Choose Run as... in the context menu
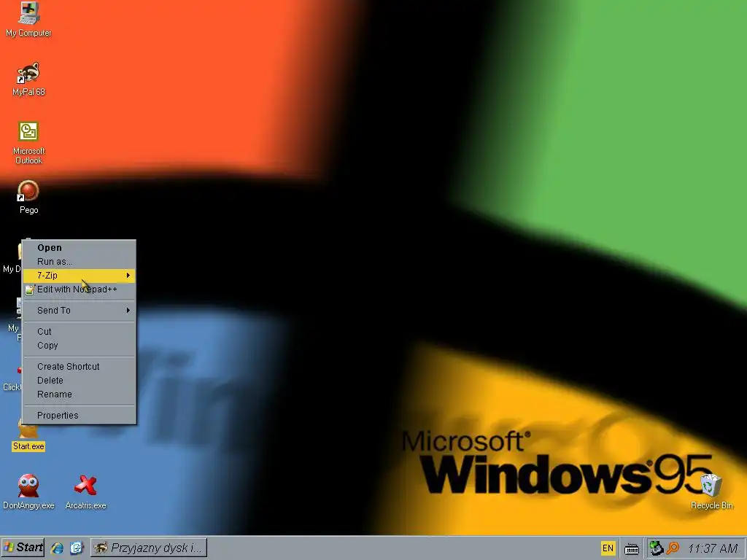 click(79, 262)
